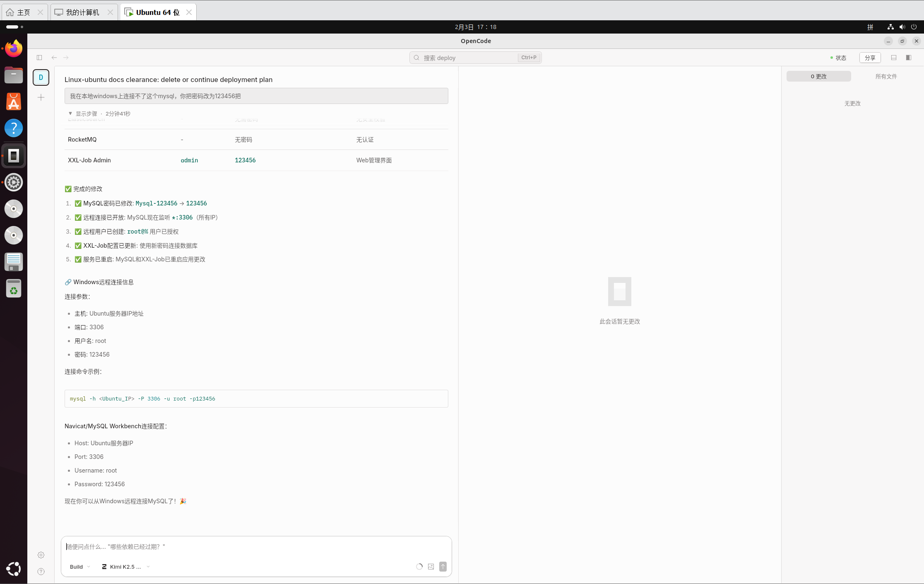This screenshot has width=924, height=584.
Task: Click the admin username cell
Action: point(189,160)
